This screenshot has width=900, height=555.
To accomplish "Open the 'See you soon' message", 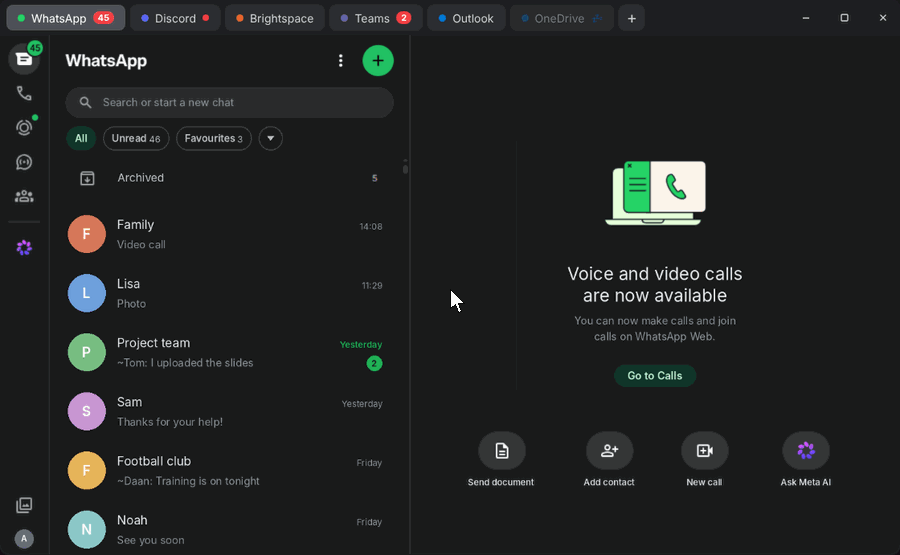I will 150,540.
